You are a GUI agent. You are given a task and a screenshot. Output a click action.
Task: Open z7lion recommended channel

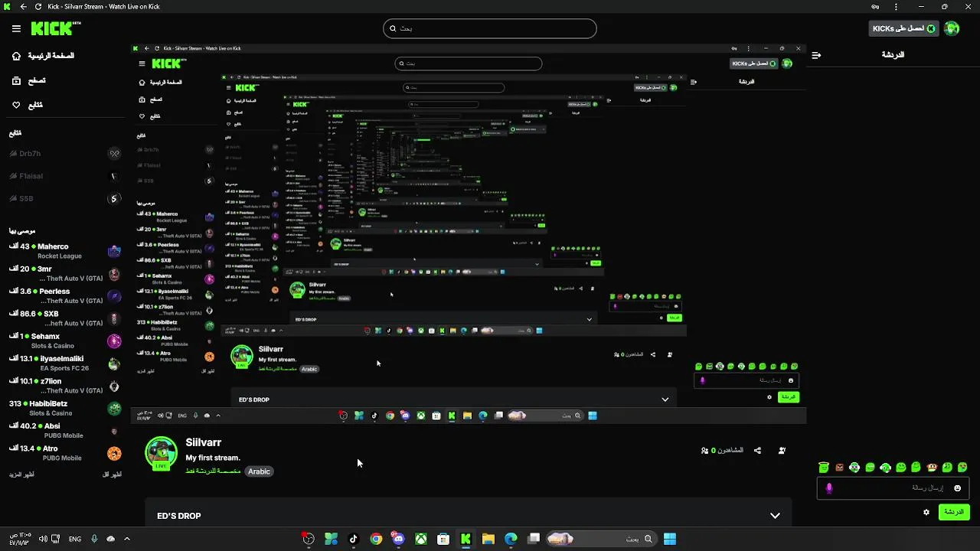64,385
